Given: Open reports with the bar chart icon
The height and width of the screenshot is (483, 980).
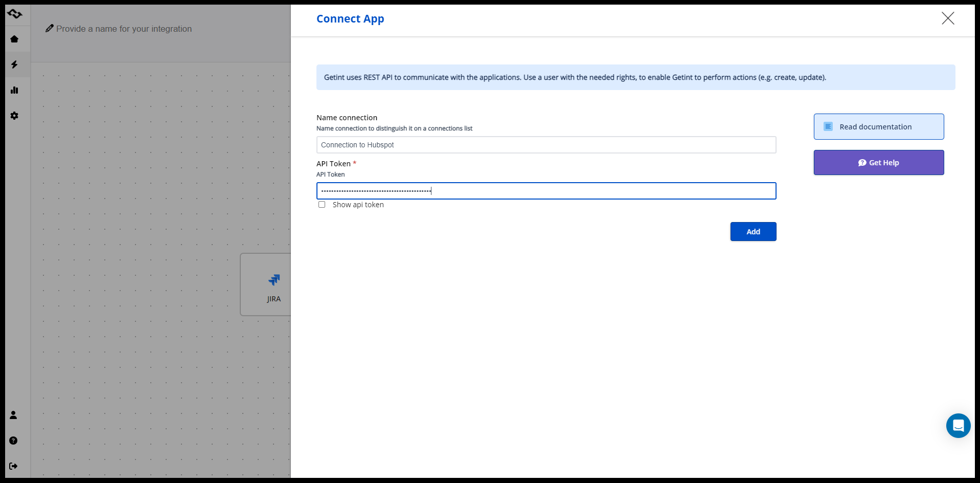Looking at the screenshot, I should pos(14,90).
